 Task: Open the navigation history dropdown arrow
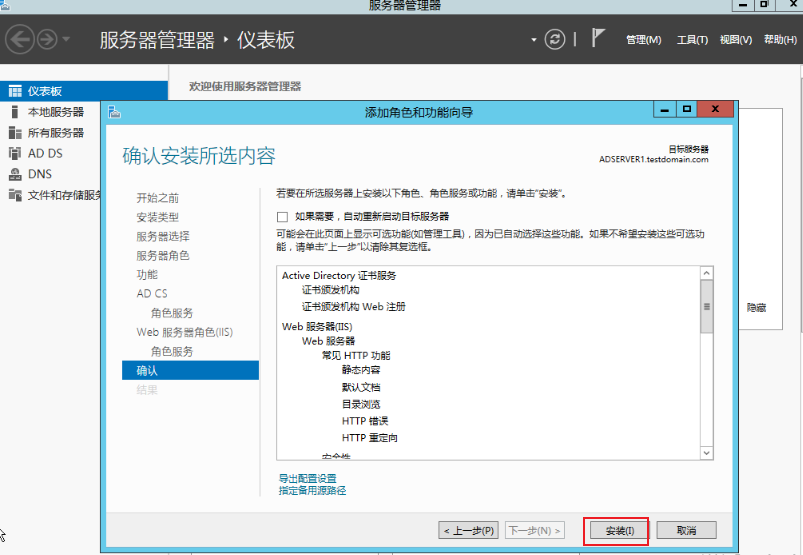click(66, 39)
